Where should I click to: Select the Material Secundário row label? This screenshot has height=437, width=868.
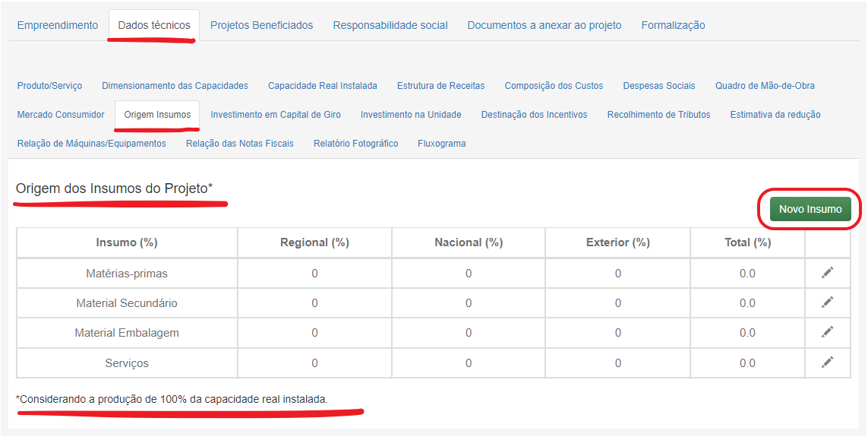(127, 303)
